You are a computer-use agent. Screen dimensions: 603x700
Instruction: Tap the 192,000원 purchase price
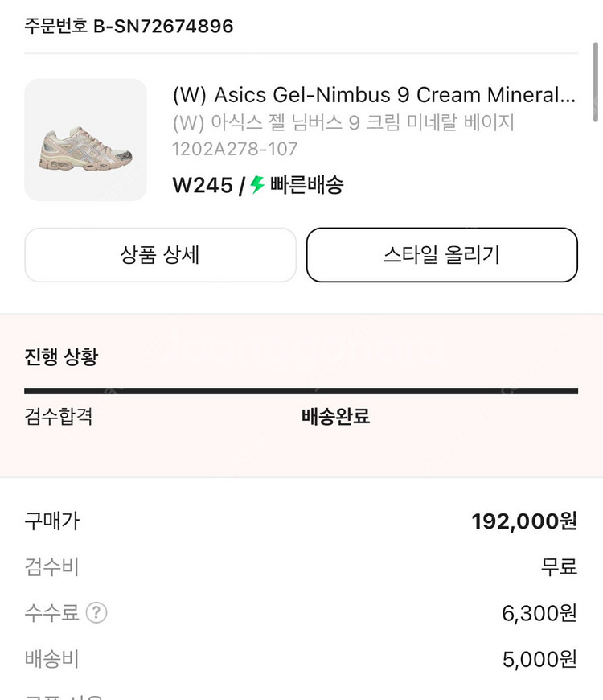[524, 521]
